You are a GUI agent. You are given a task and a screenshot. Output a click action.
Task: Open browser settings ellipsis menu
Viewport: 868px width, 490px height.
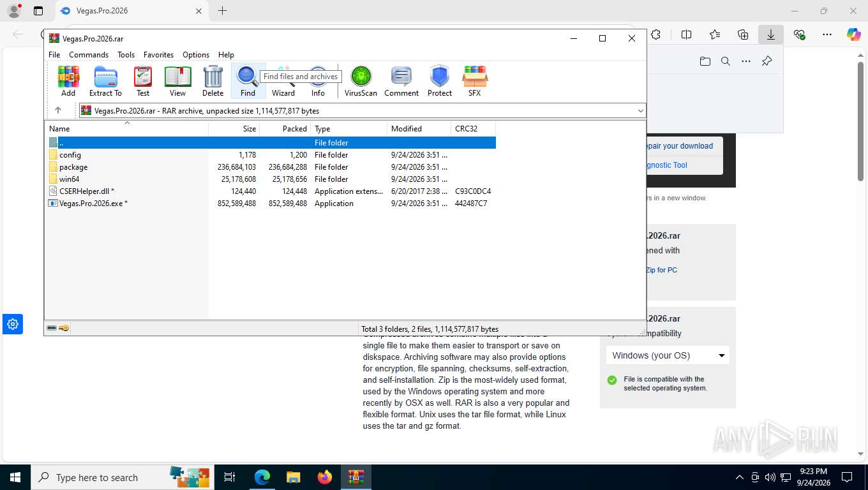pos(827,34)
